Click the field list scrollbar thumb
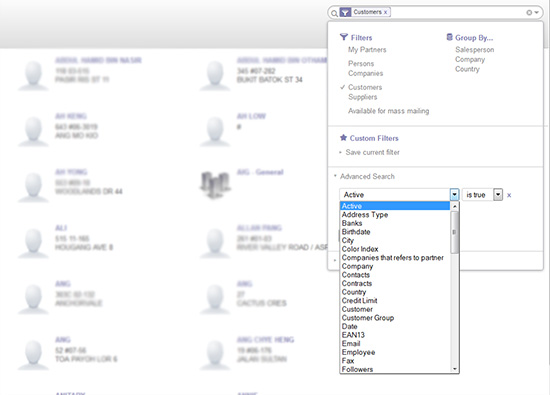550x395 pixels. (455, 232)
